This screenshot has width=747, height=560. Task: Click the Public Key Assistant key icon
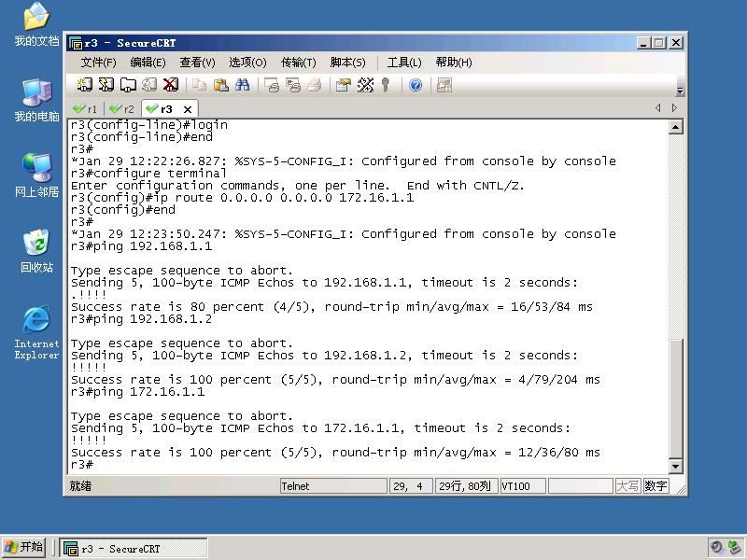(x=386, y=85)
